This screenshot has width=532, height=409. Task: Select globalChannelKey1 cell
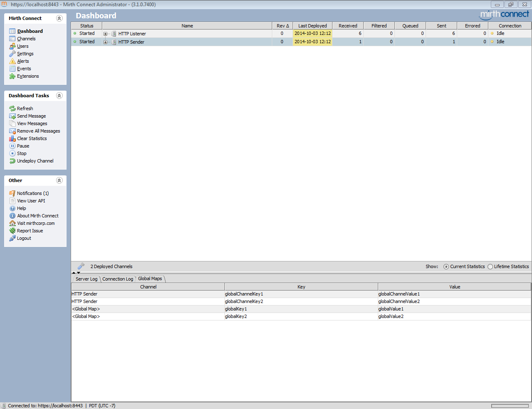(x=301, y=294)
